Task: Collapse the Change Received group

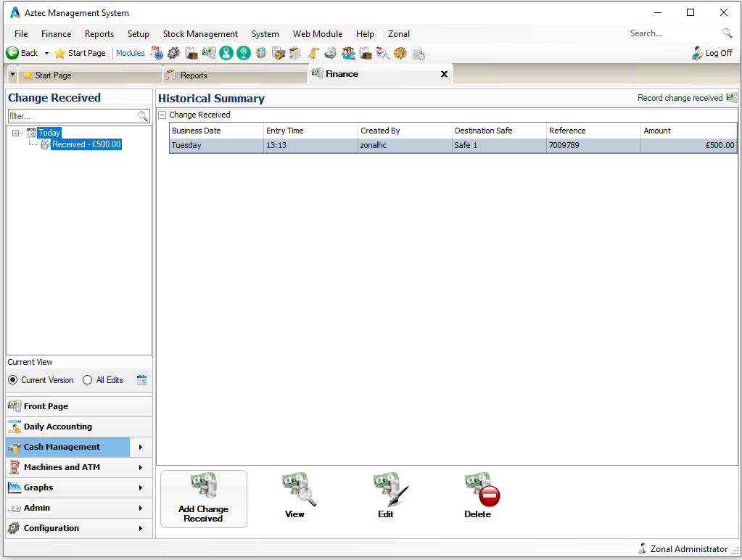Action: click(162, 115)
